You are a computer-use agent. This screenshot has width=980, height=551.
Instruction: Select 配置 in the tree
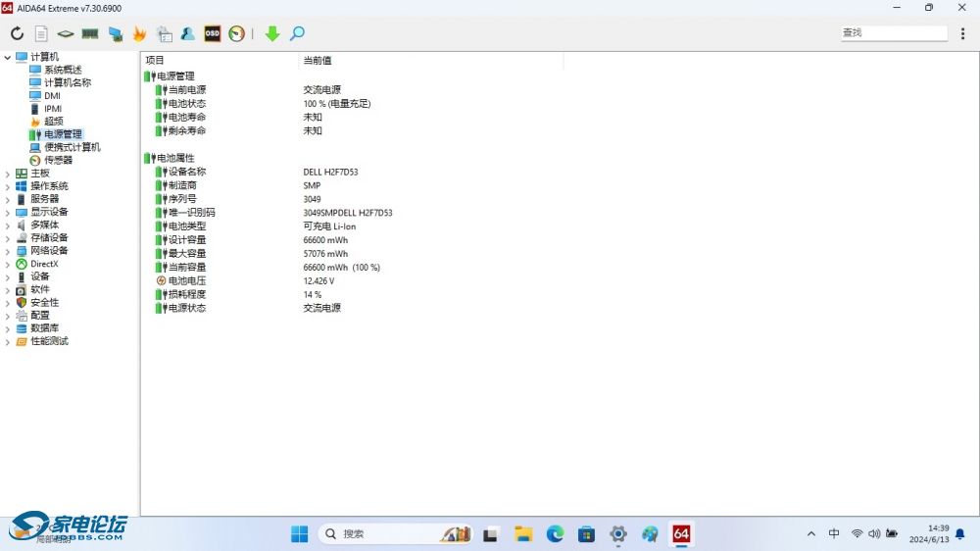coord(40,316)
